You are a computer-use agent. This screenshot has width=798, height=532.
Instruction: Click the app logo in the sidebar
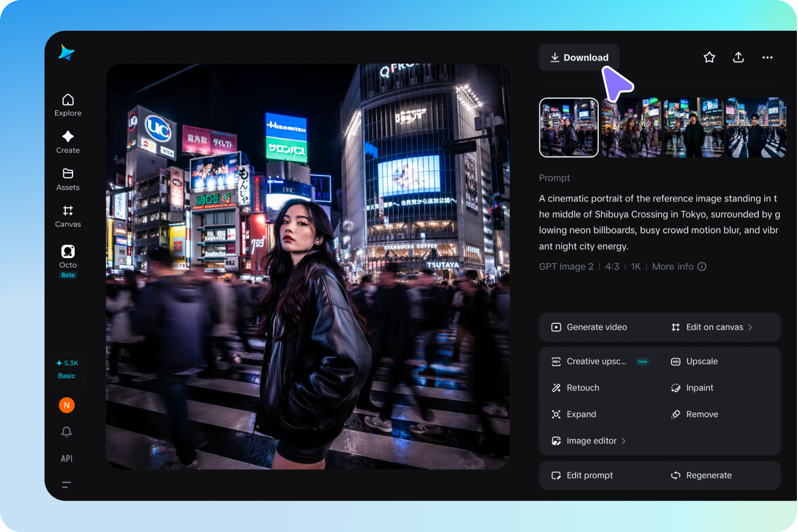pos(66,52)
